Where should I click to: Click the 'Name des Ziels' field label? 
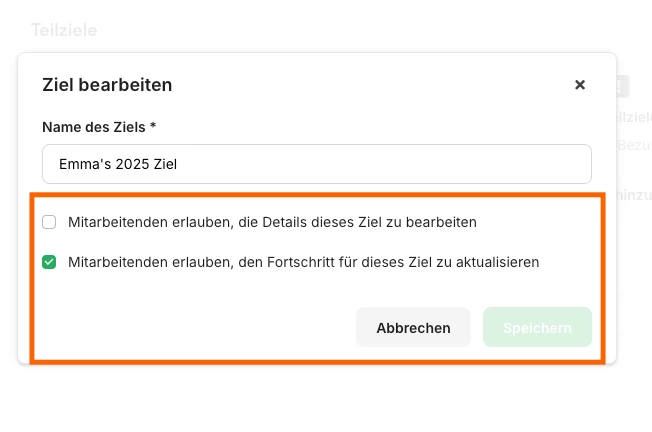click(x=94, y=127)
